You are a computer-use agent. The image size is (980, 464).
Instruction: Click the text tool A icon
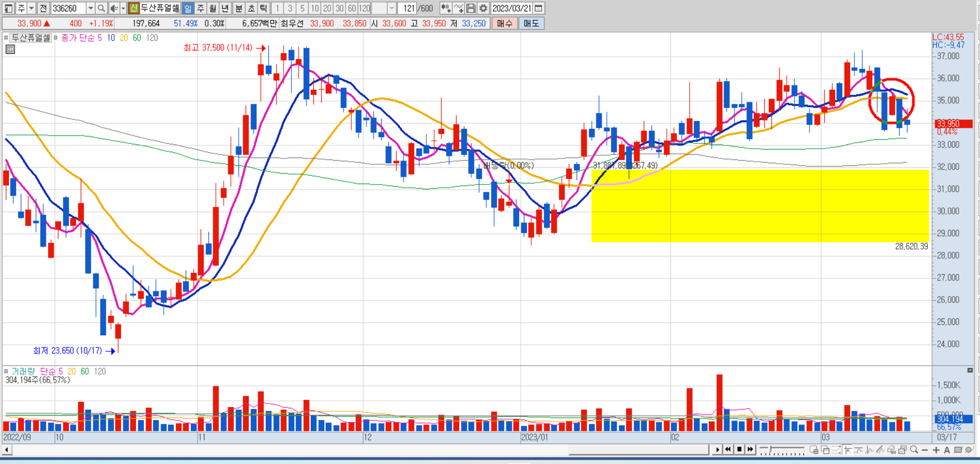pyautogui.click(x=947, y=450)
